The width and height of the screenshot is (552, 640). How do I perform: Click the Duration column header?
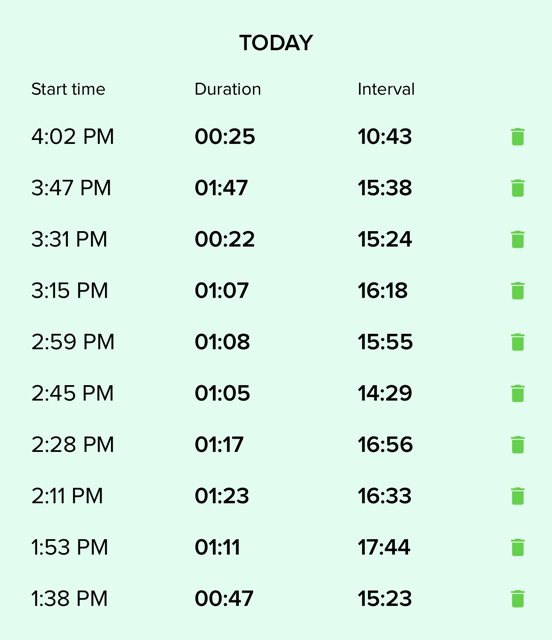227,89
